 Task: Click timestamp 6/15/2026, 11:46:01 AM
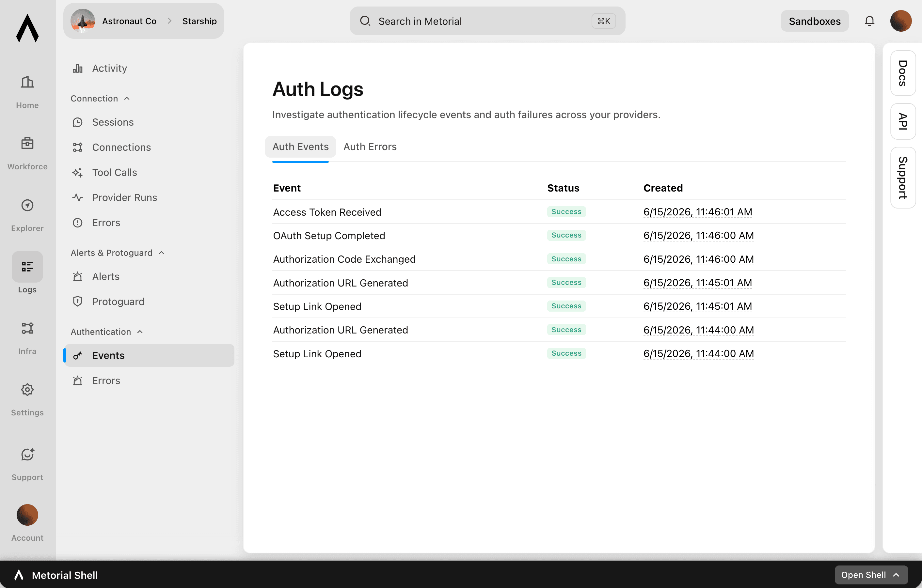(x=698, y=212)
